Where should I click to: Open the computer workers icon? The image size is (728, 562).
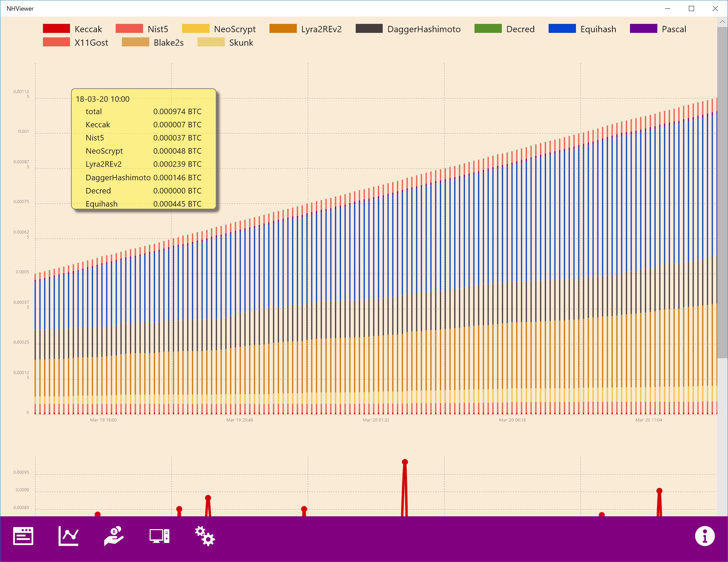click(159, 536)
